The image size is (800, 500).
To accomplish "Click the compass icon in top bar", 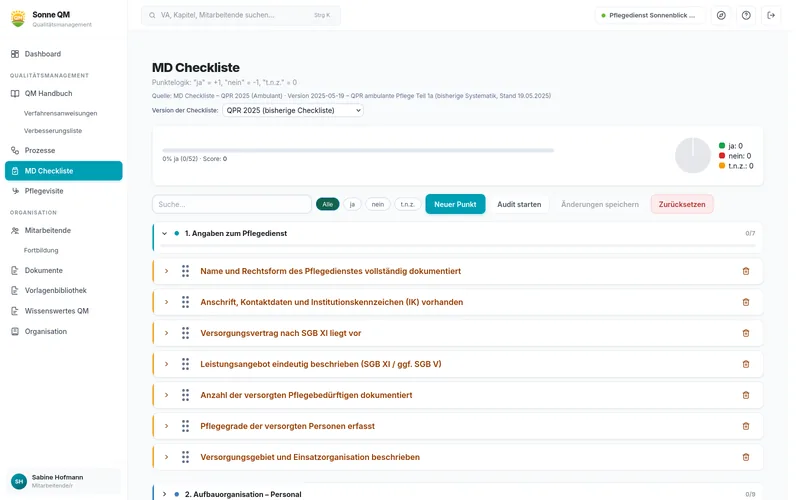I will 721,15.
